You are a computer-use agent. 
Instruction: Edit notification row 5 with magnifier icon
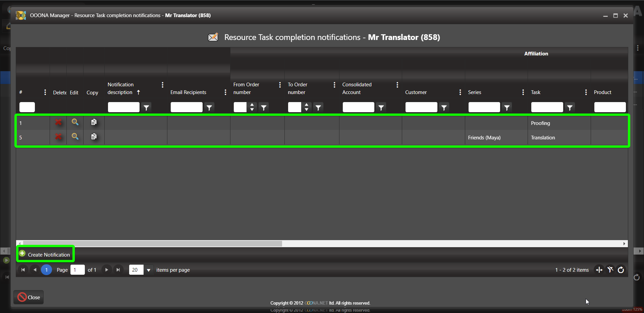pyautogui.click(x=75, y=136)
